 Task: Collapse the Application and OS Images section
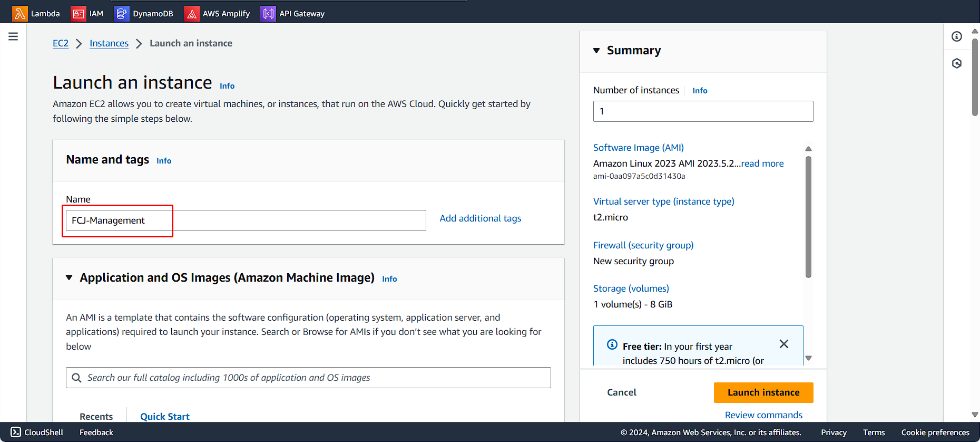tap(69, 277)
